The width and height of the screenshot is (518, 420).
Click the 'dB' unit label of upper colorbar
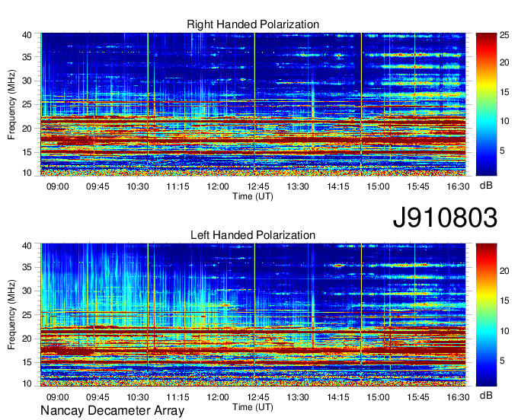click(486, 186)
